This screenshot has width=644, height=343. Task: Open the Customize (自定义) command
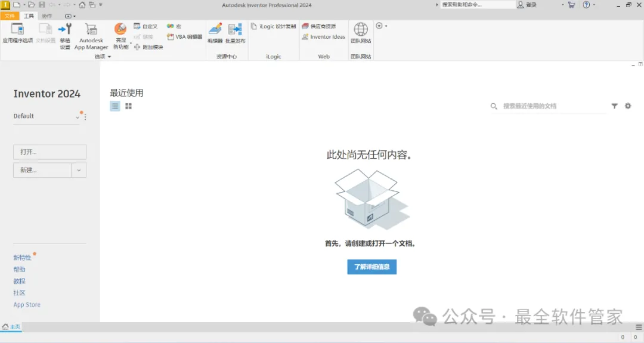point(145,26)
